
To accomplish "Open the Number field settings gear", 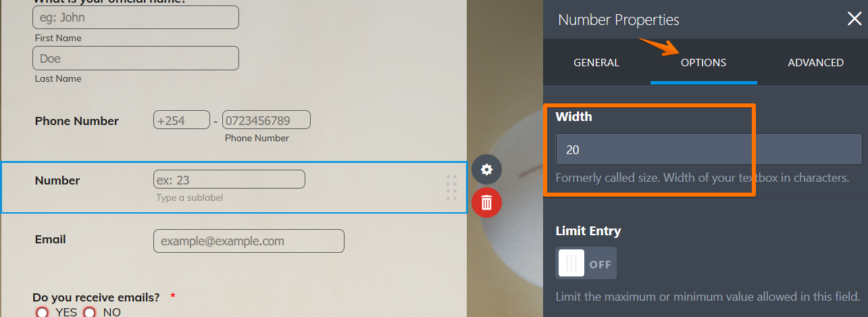I will 486,170.
